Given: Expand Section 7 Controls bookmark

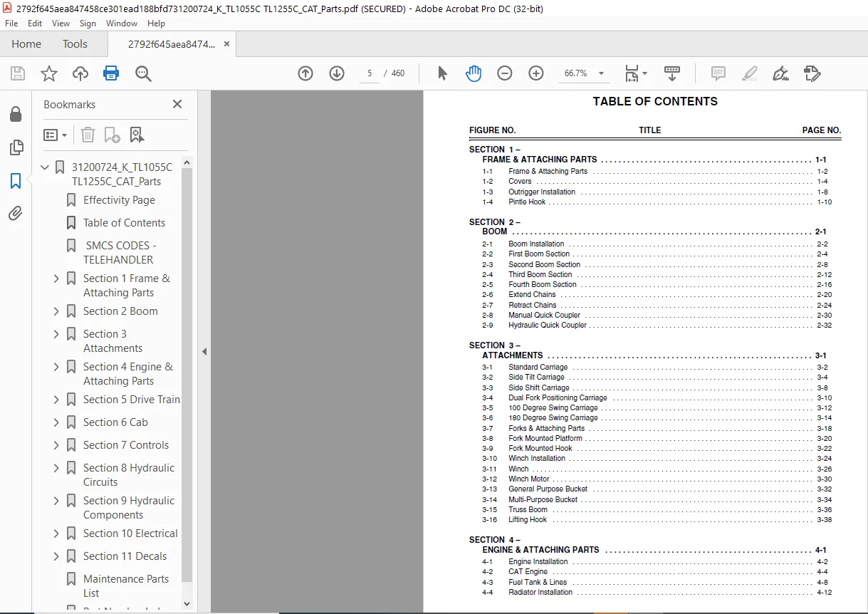Looking at the screenshot, I should pos(56,445).
